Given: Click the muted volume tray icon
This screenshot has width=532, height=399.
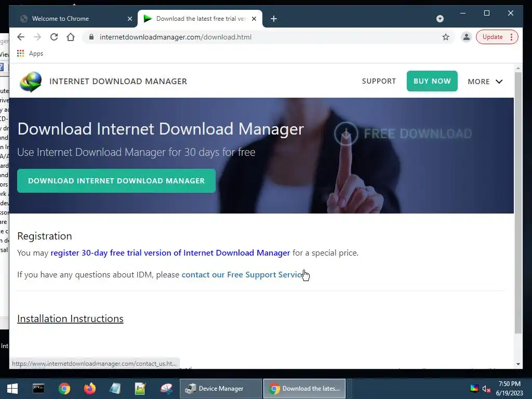Looking at the screenshot, I should (486, 389).
